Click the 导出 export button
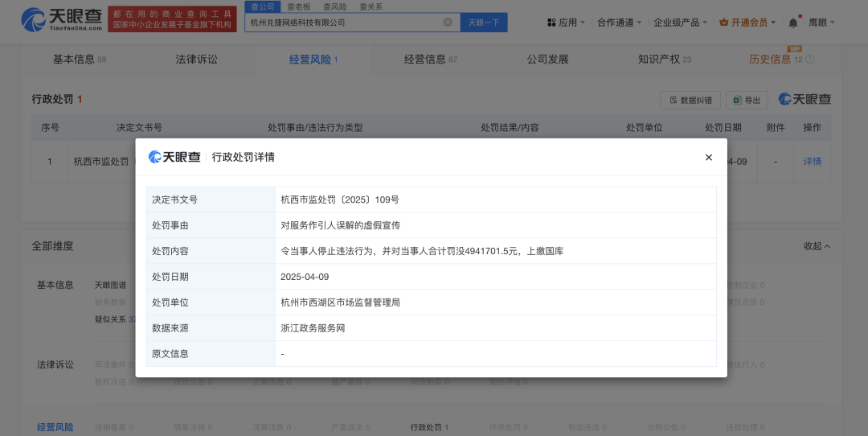This screenshot has width=868, height=436. point(747,100)
